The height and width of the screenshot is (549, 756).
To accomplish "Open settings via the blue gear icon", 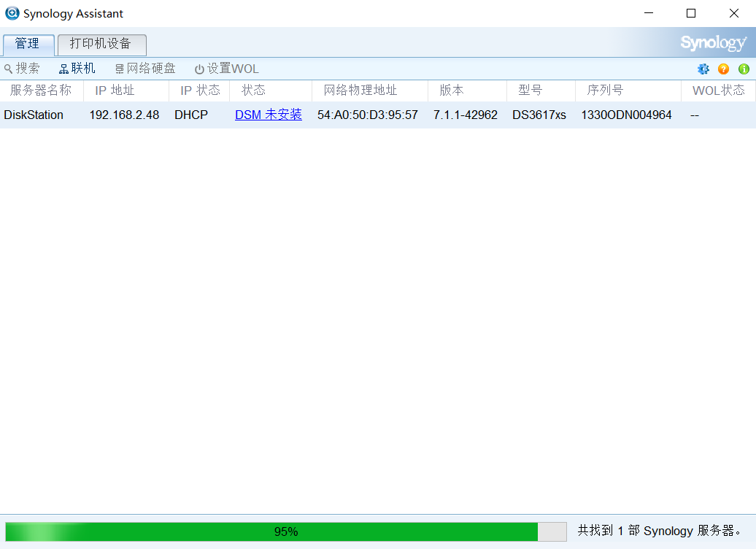I will click(703, 69).
